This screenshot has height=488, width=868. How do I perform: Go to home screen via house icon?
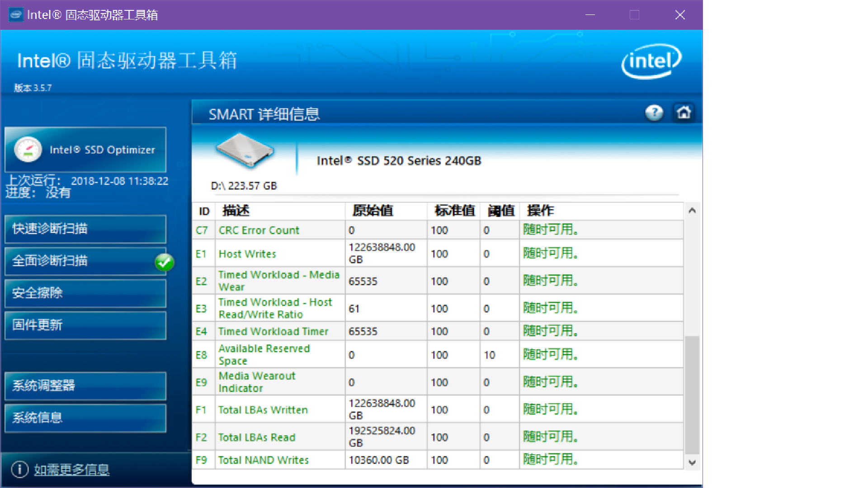pos(684,113)
